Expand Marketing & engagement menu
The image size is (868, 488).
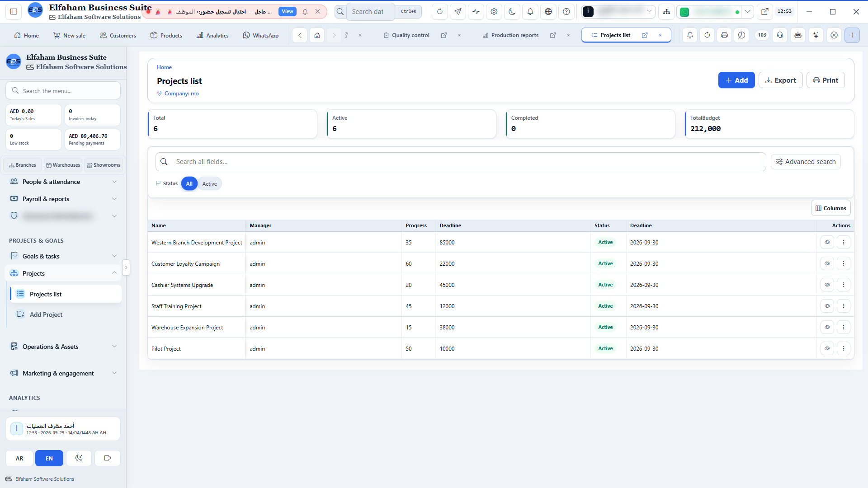(x=63, y=373)
